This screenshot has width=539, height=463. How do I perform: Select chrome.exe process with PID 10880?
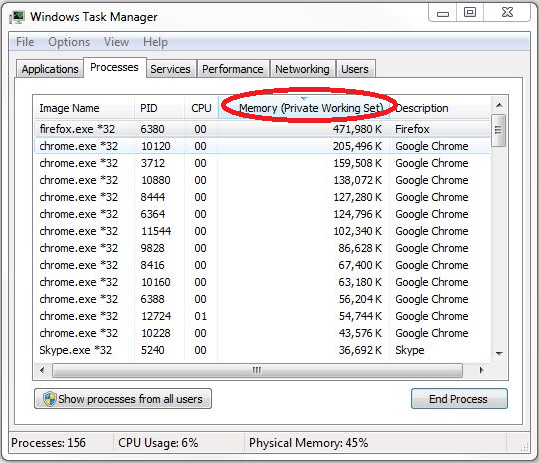pos(262,180)
